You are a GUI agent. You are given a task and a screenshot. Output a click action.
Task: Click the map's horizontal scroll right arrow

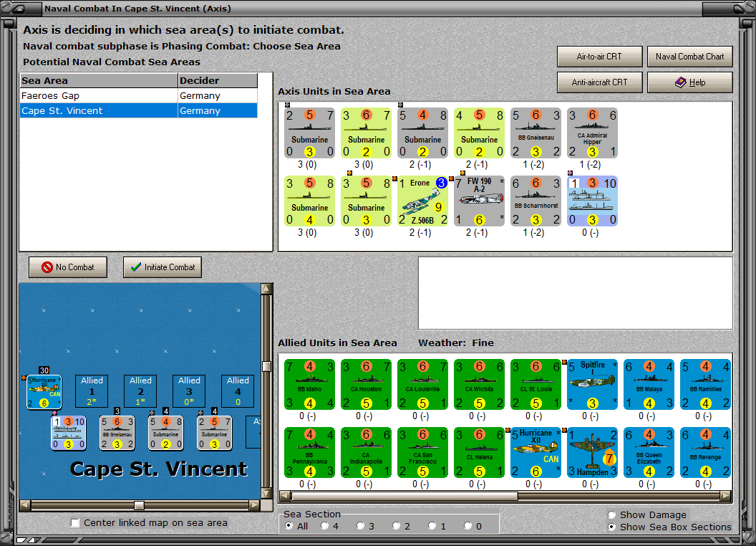point(255,505)
